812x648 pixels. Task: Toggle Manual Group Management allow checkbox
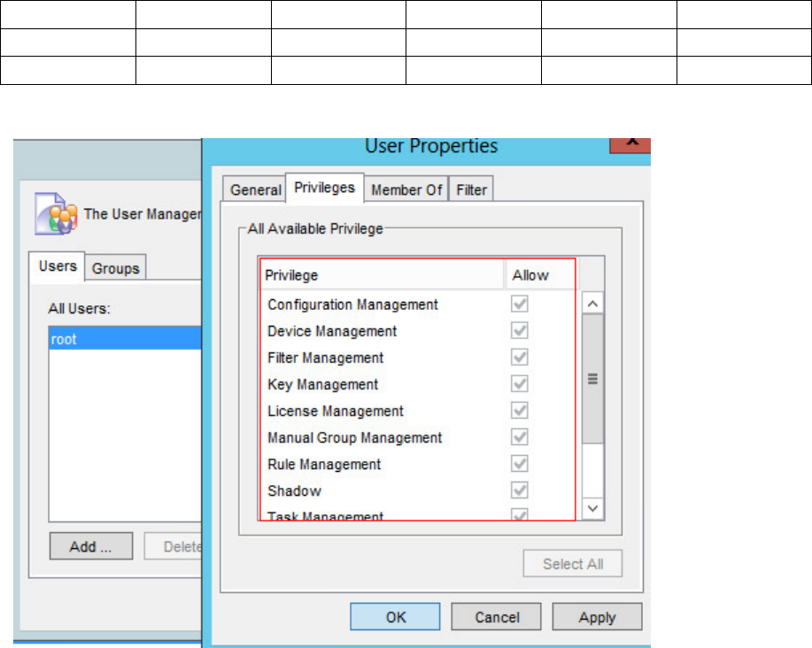tap(520, 436)
